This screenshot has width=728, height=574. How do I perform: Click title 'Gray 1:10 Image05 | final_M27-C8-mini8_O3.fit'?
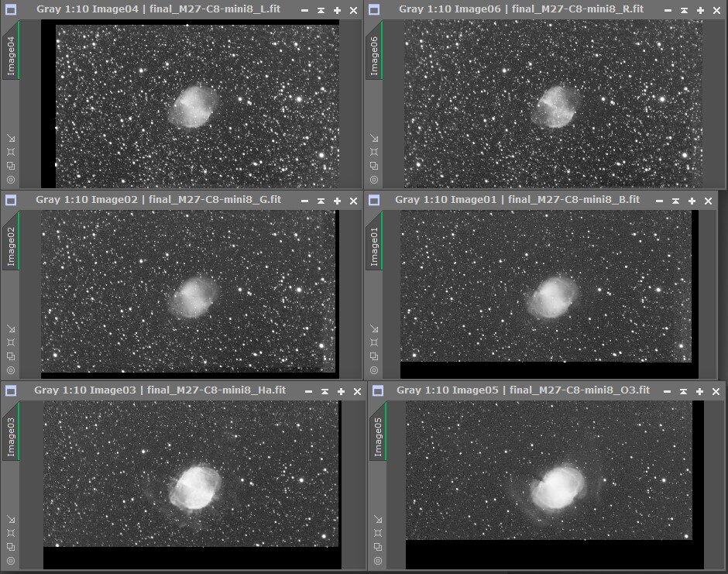pyautogui.click(x=523, y=390)
